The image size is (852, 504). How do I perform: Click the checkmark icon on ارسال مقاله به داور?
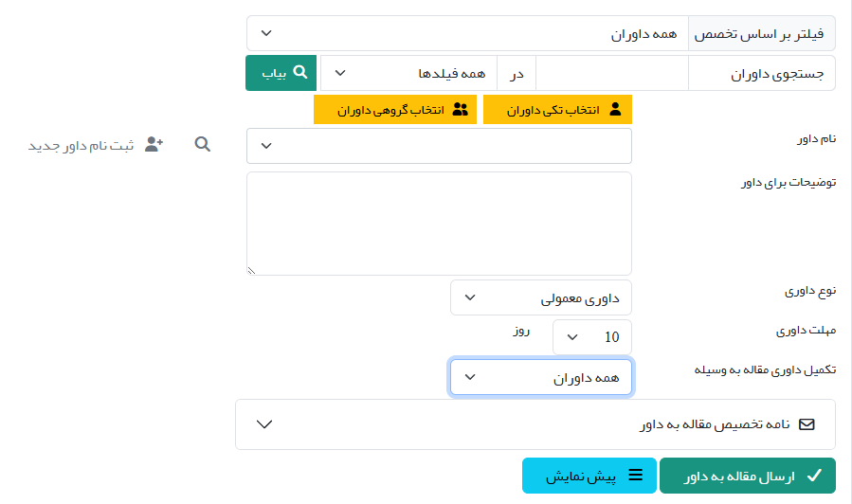[813, 476]
